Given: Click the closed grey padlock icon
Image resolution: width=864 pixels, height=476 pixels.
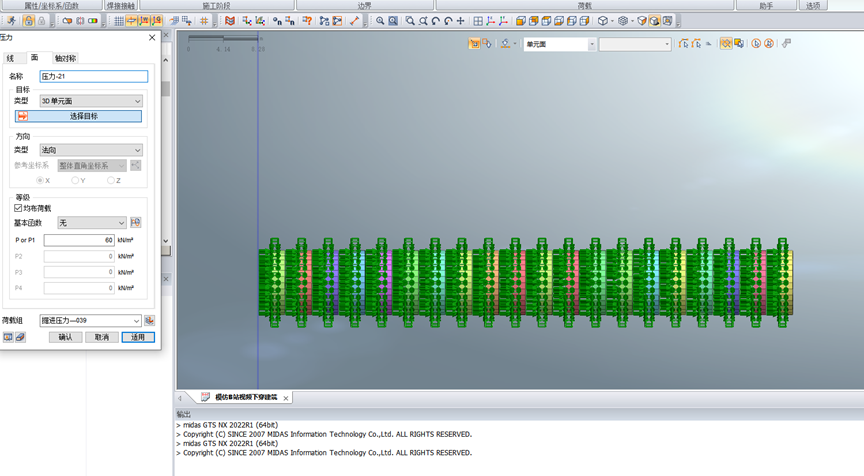Looking at the screenshot, I should (x=41, y=21).
